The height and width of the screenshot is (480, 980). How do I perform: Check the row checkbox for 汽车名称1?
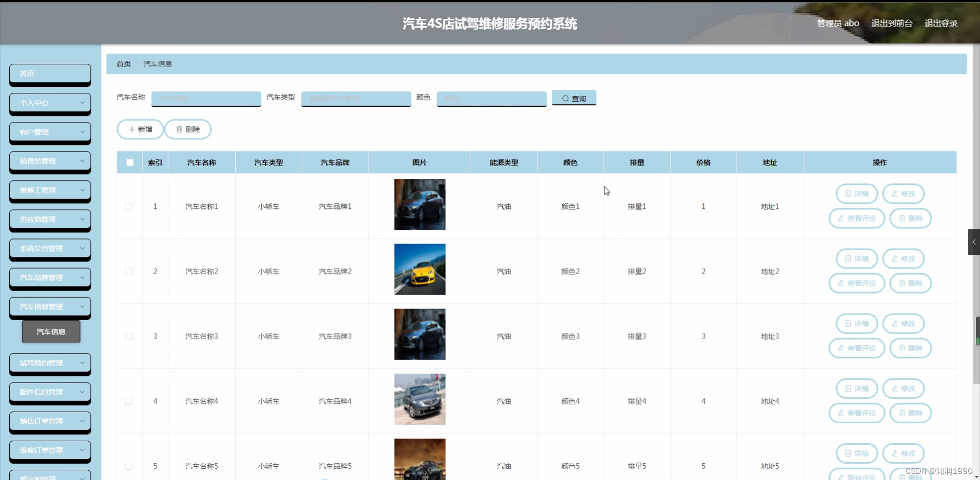coord(128,206)
